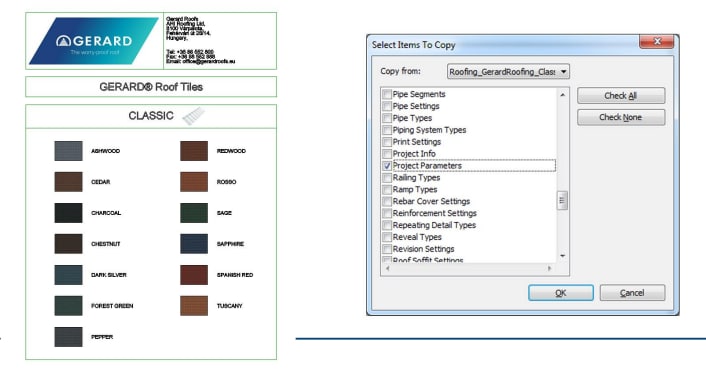Select the Ashwood colour swatch

tap(68, 151)
